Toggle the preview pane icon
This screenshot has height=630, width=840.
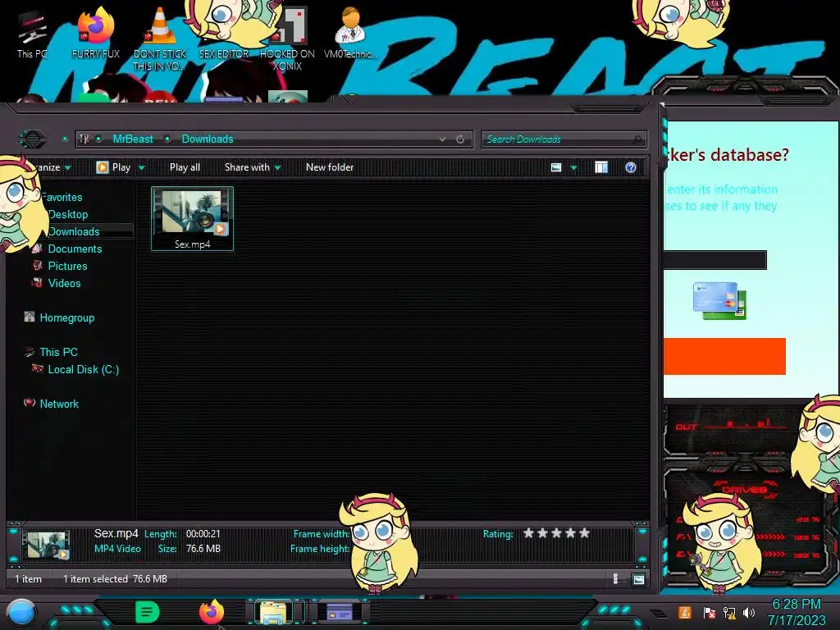(x=601, y=167)
